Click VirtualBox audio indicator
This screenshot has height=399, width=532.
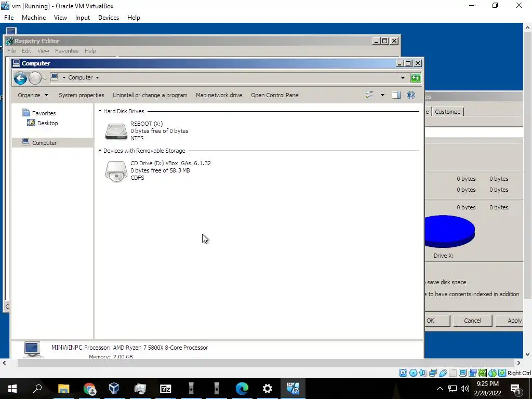[423, 373]
